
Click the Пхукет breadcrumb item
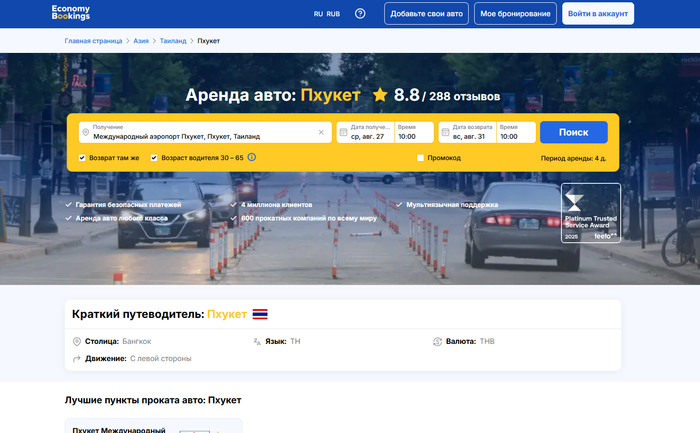[208, 41]
